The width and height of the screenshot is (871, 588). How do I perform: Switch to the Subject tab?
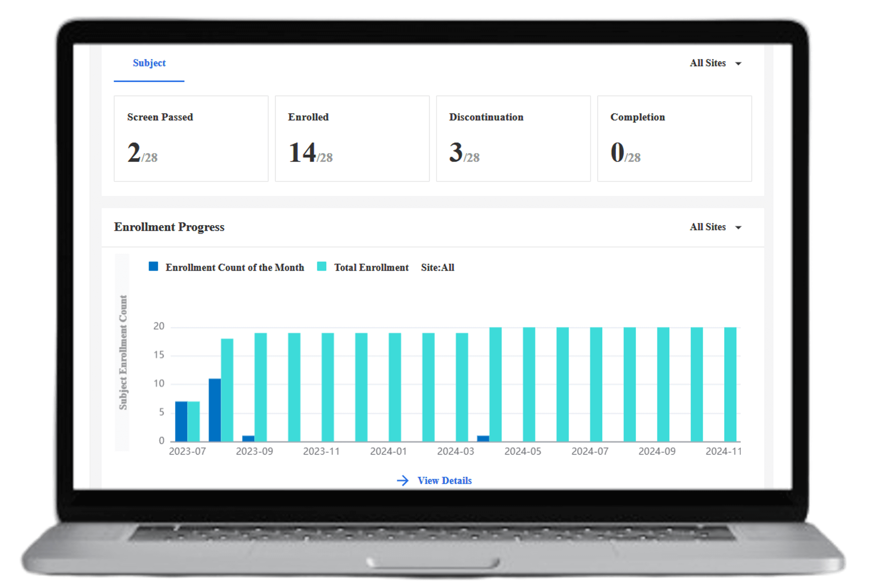coord(149,63)
